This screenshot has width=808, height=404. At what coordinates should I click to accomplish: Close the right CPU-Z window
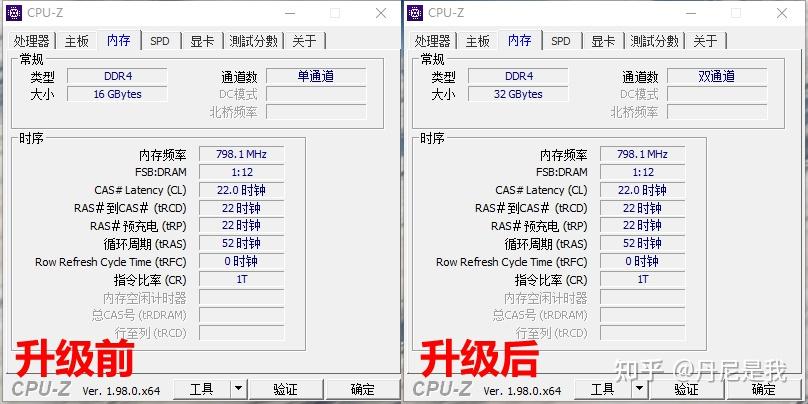pyautogui.click(x=782, y=13)
